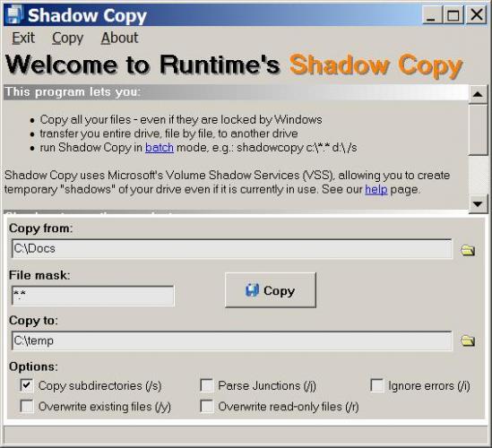The image size is (492, 448).
Task: Browse for the Copy to folder
Action: pyautogui.click(x=468, y=340)
